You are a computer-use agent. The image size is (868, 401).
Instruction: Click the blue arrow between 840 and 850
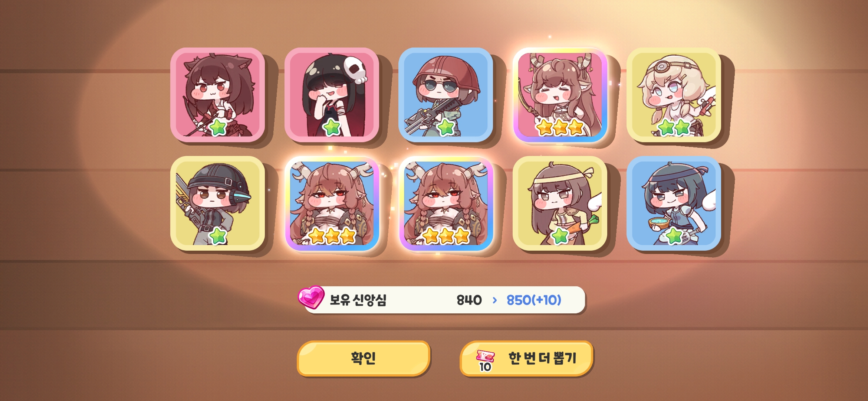tap(494, 300)
